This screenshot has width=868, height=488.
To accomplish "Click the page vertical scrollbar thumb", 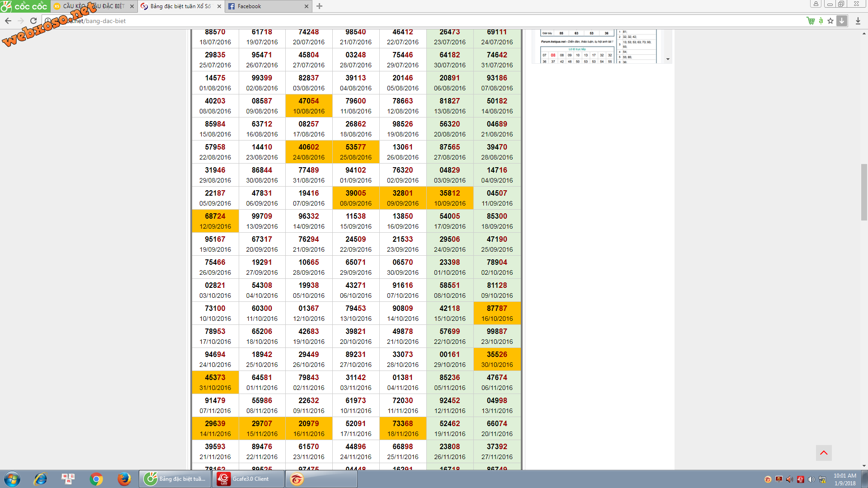I will 864,192.
